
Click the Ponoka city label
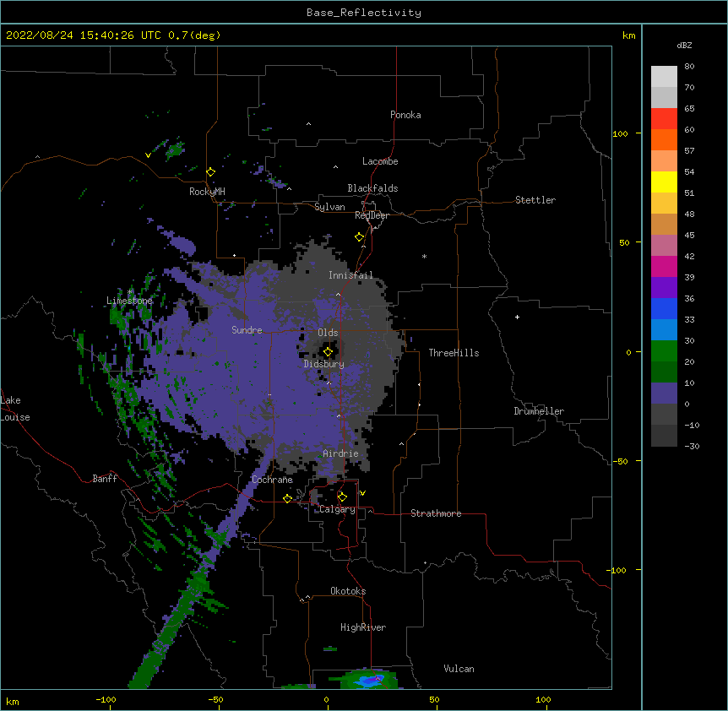(405, 115)
